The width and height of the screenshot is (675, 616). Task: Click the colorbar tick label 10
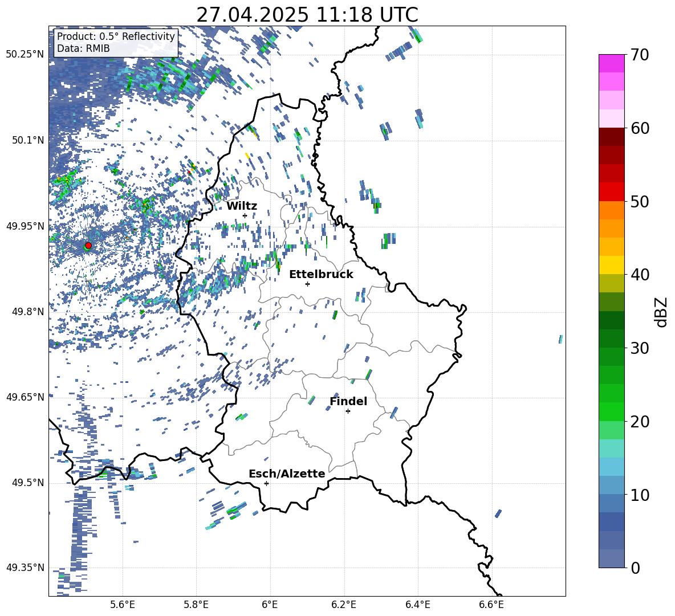[640, 495]
